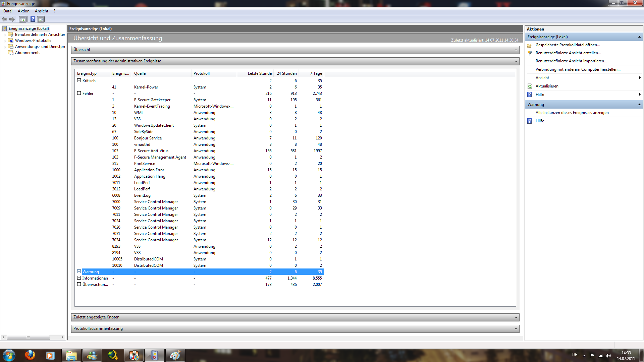Expand the Informationen event group
Viewport: 644px width, 362px height.
(79, 278)
